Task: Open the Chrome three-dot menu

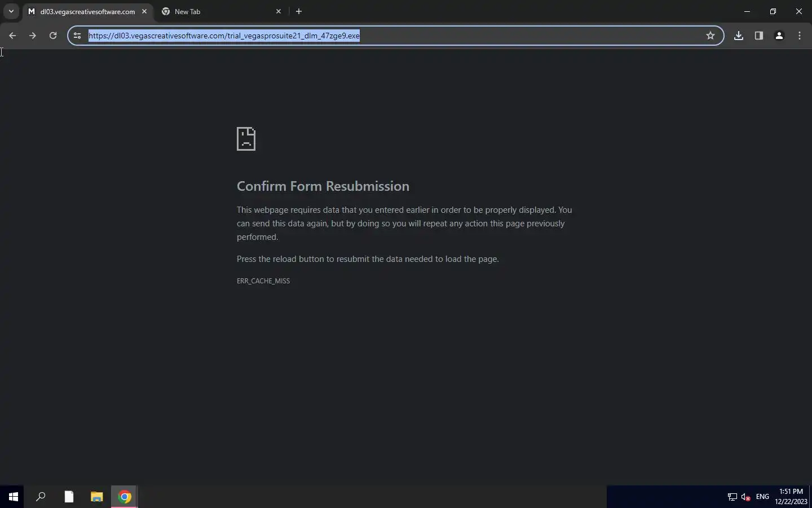Action: pyautogui.click(x=800, y=36)
